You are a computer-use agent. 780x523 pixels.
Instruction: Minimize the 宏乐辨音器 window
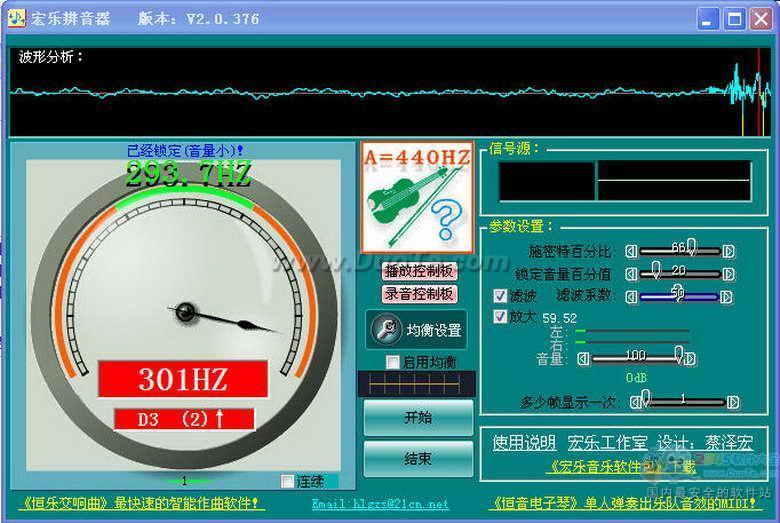(707, 19)
